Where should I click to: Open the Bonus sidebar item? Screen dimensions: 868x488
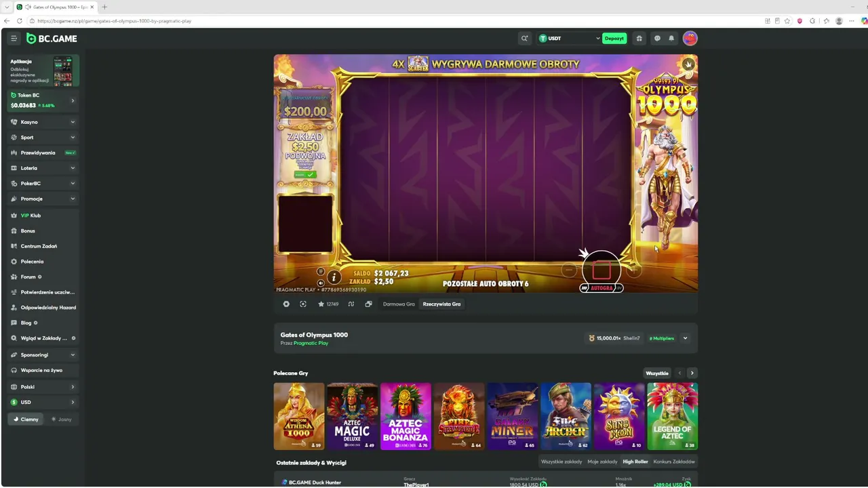(43, 231)
